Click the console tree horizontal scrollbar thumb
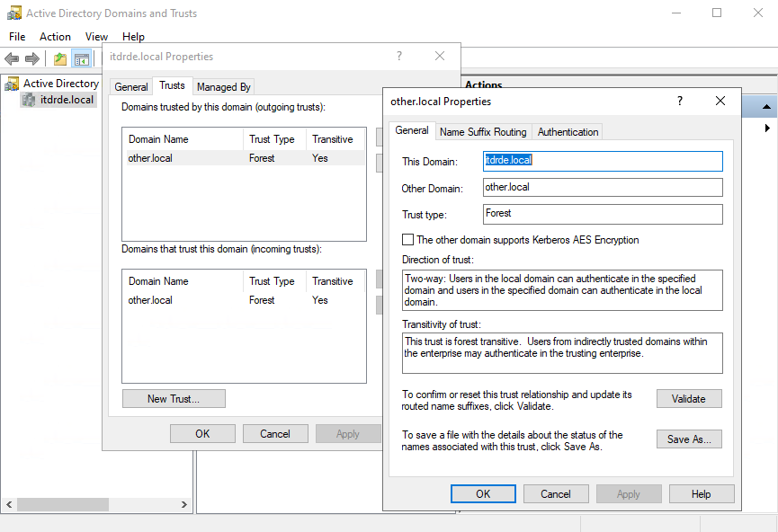The height and width of the screenshot is (532, 778). point(63,504)
